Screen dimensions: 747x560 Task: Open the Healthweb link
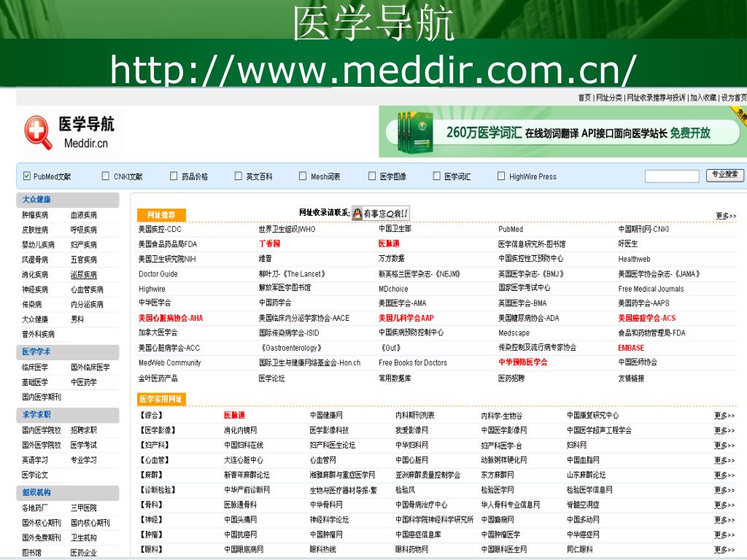pyautogui.click(x=634, y=259)
